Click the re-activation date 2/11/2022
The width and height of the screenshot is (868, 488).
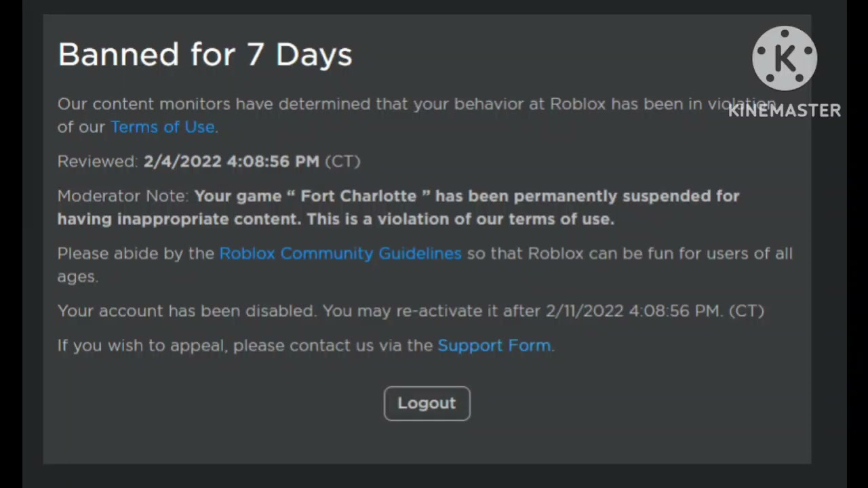click(x=584, y=311)
